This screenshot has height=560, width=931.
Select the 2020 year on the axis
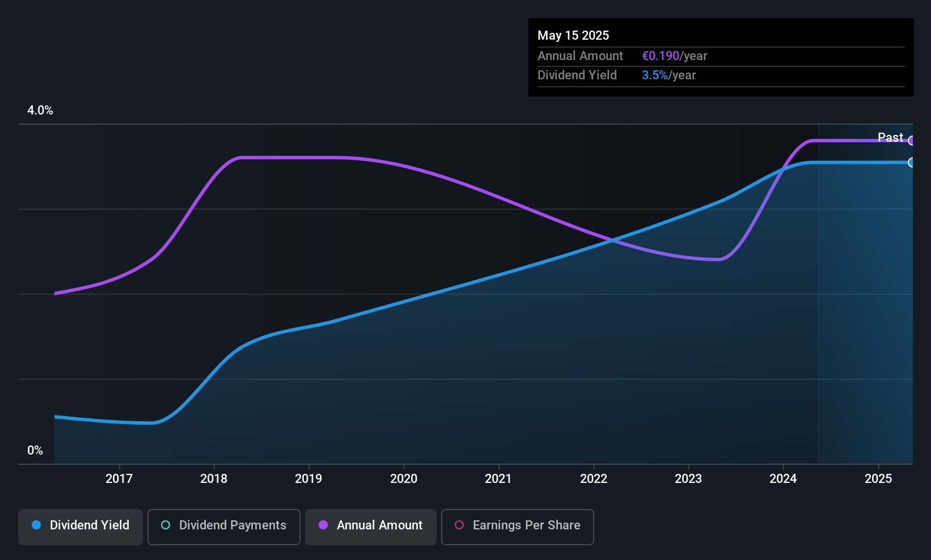(x=404, y=479)
